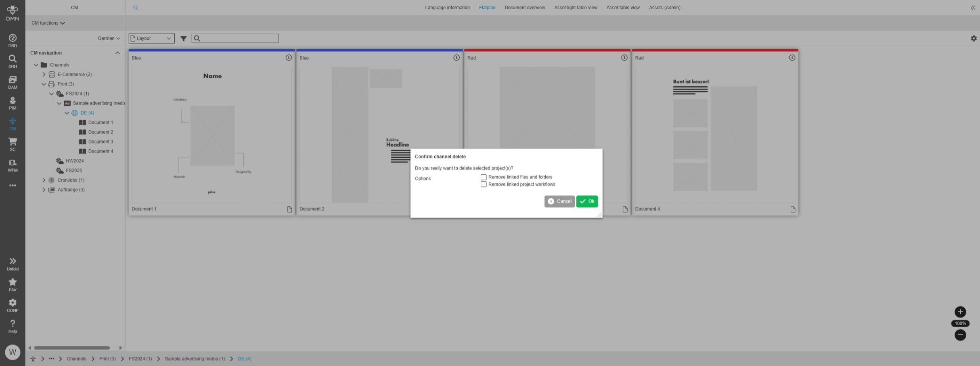This screenshot has height=366, width=980.
Task: Switch to Flatplan tab
Action: pyautogui.click(x=487, y=8)
